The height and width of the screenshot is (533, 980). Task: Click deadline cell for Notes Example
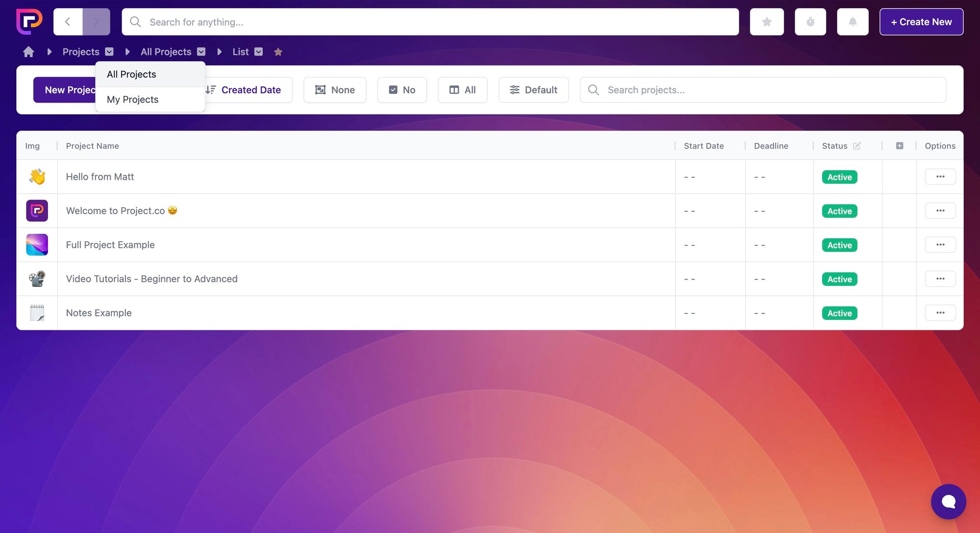(779, 313)
